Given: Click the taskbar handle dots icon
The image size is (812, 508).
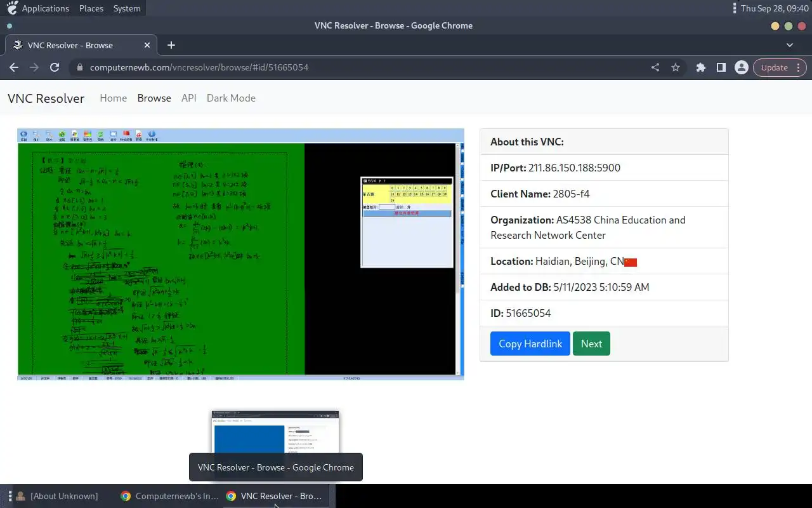Looking at the screenshot, I should [x=10, y=496].
